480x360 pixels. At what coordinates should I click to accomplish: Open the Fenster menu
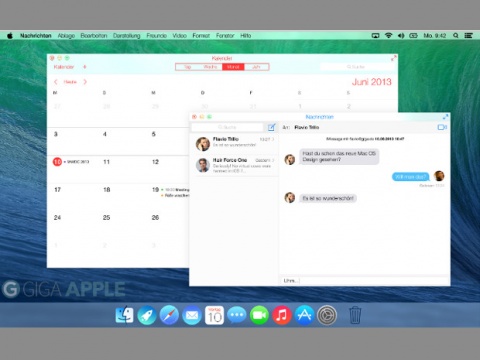(x=225, y=35)
